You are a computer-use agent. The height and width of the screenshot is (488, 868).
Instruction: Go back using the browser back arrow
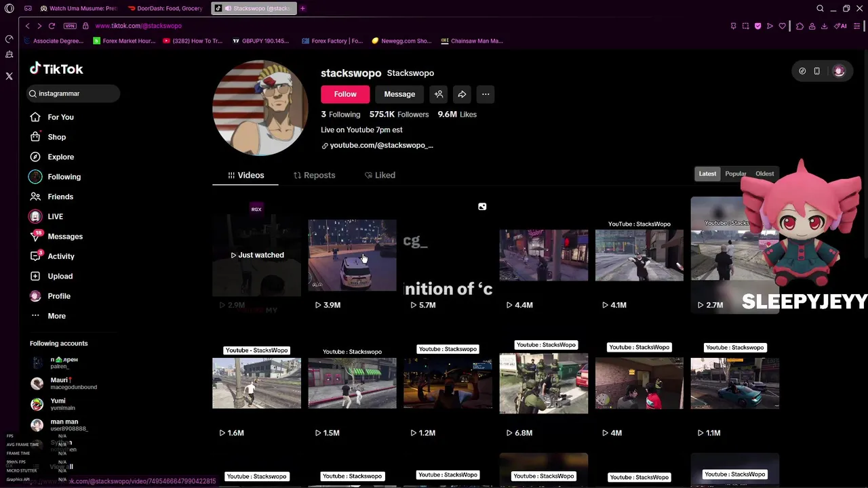[27, 26]
